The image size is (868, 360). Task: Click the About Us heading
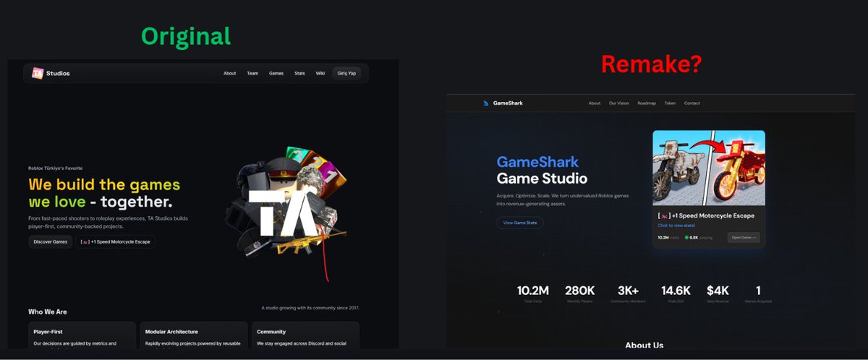coord(644,345)
